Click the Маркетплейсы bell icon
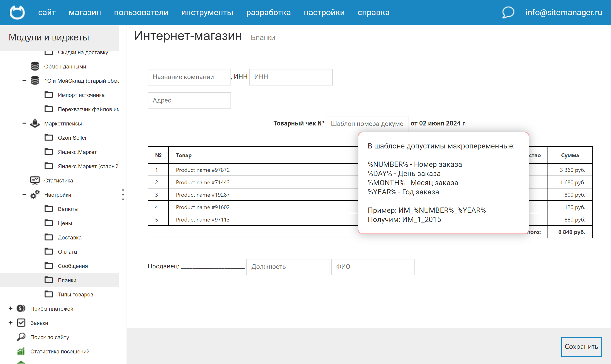This screenshot has width=611, height=364. click(x=35, y=123)
